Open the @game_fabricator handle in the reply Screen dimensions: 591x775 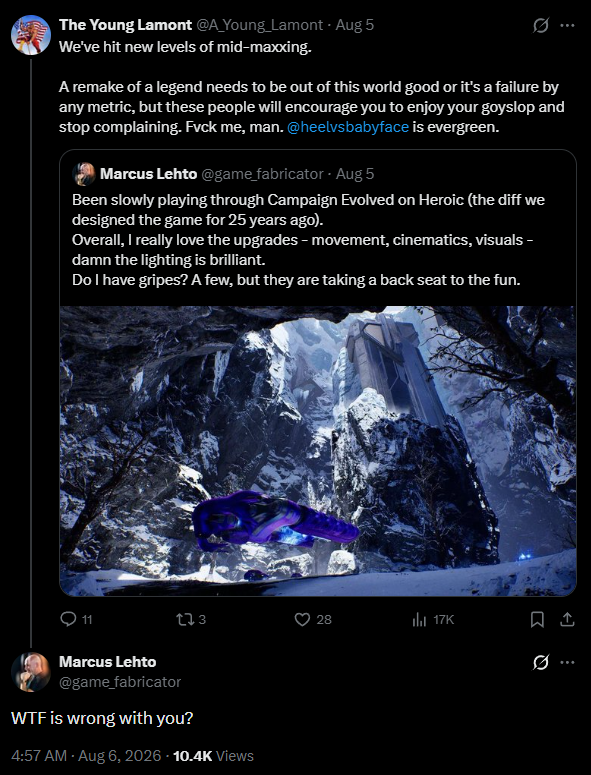click(x=120, y=682)
